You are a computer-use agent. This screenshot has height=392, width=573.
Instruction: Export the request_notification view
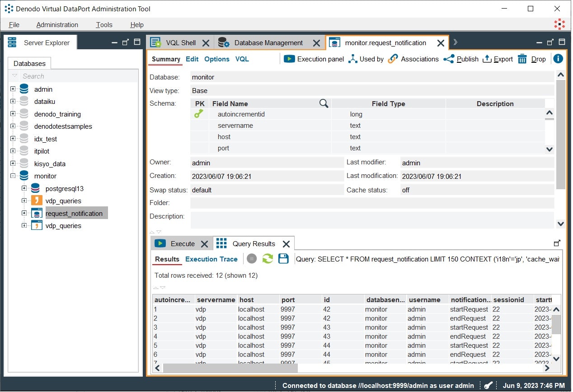pyautogui.click(x=498, y=59)
